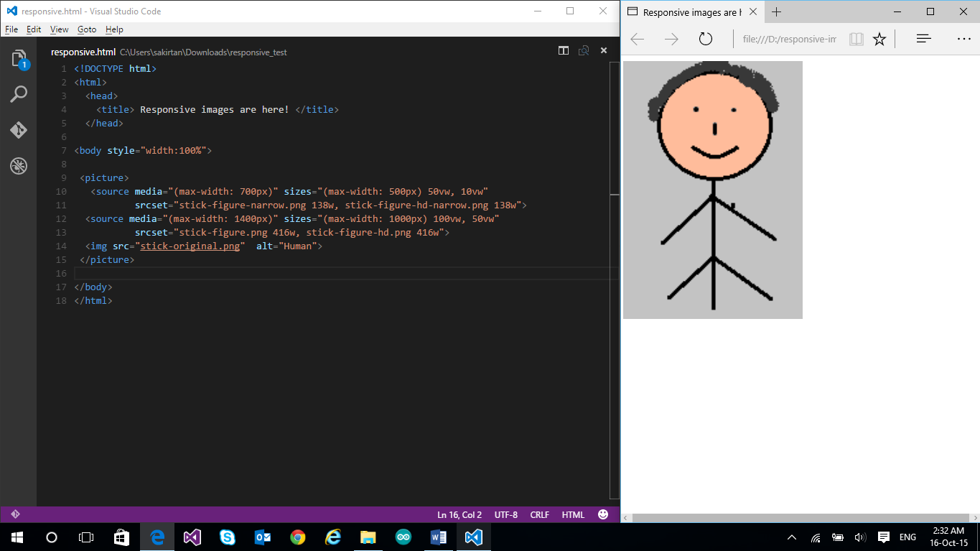Toggle Edge reading view book icon
The height and width of the screenshot is (551, 980).
[x=856, y=39]
